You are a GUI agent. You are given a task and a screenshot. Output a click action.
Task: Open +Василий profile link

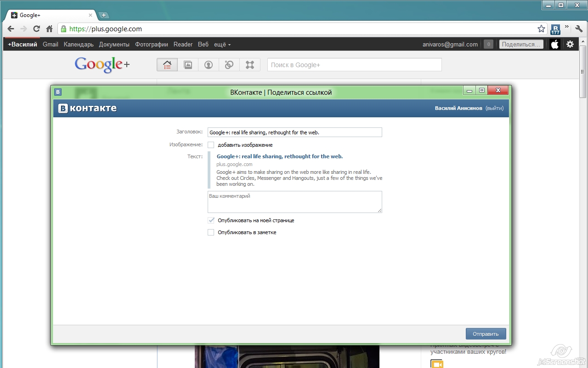23,45
